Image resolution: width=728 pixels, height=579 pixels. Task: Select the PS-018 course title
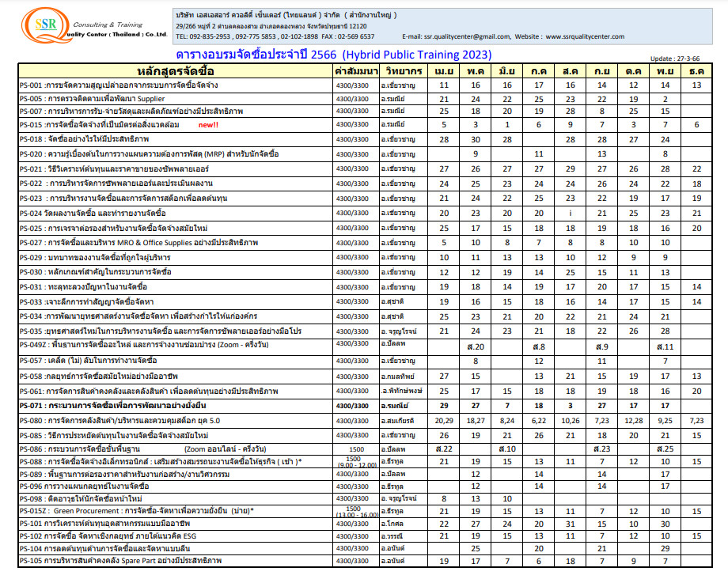(84, 139)
